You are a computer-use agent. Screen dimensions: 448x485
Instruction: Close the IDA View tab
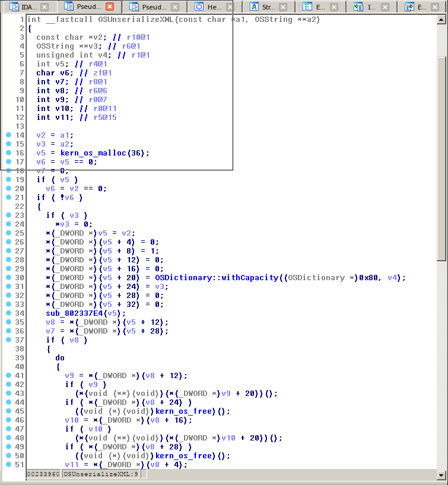click(x=45, y=7)
